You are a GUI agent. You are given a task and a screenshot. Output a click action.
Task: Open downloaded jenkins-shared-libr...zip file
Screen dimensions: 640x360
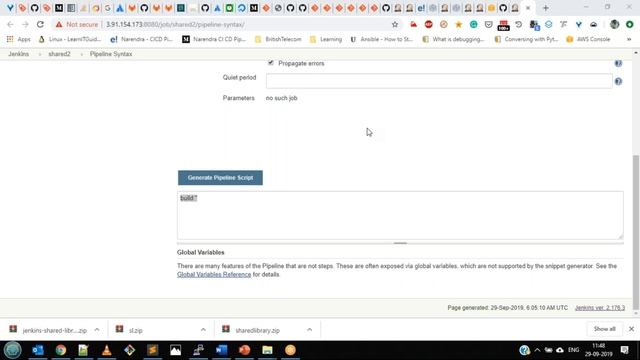[x=48, y=330]
